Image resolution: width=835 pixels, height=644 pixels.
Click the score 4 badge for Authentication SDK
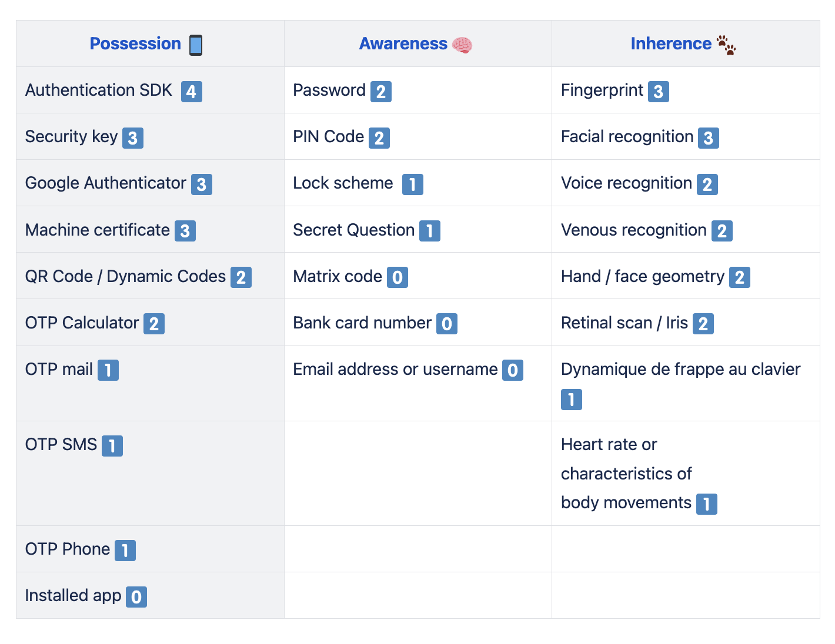pos(191,92)
